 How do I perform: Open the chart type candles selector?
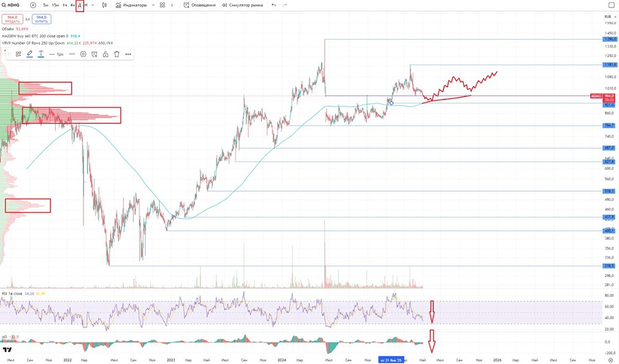(105, 5)
